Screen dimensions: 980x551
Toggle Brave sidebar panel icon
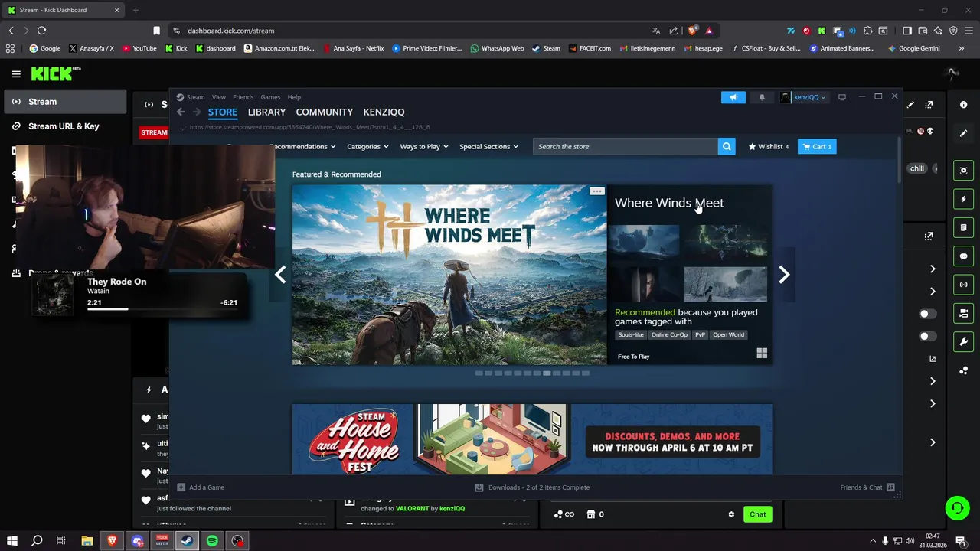pyautogui.click(x=907, y=31)
